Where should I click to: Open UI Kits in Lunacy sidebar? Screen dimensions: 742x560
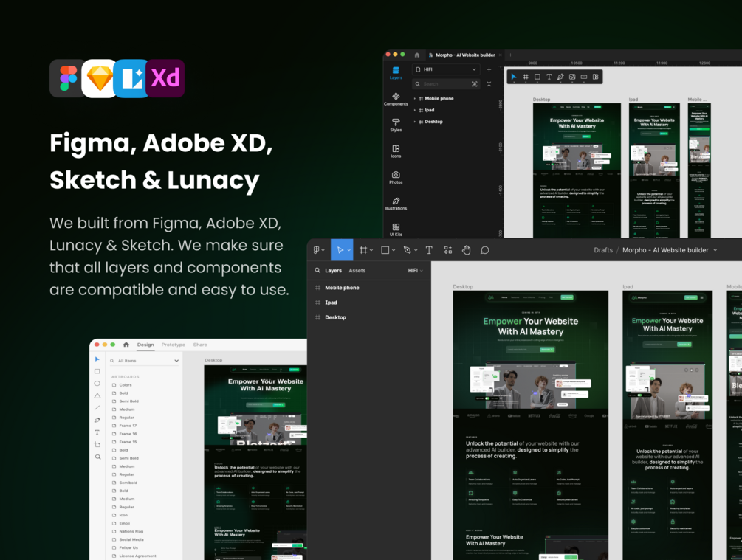coord(396,230)
